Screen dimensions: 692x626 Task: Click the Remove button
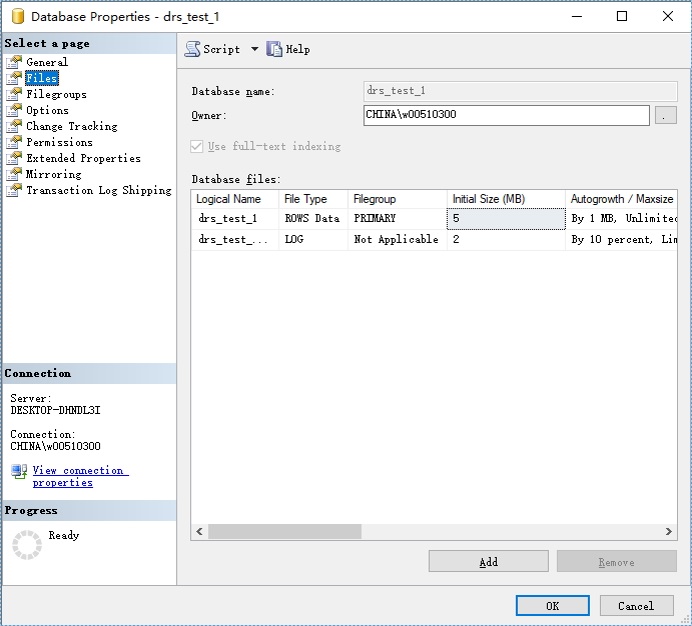click(617, 562)
